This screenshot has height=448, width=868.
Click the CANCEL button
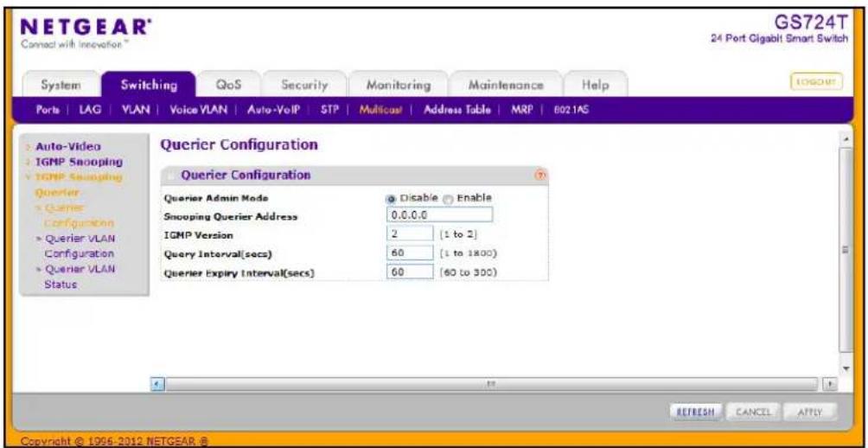753,412
